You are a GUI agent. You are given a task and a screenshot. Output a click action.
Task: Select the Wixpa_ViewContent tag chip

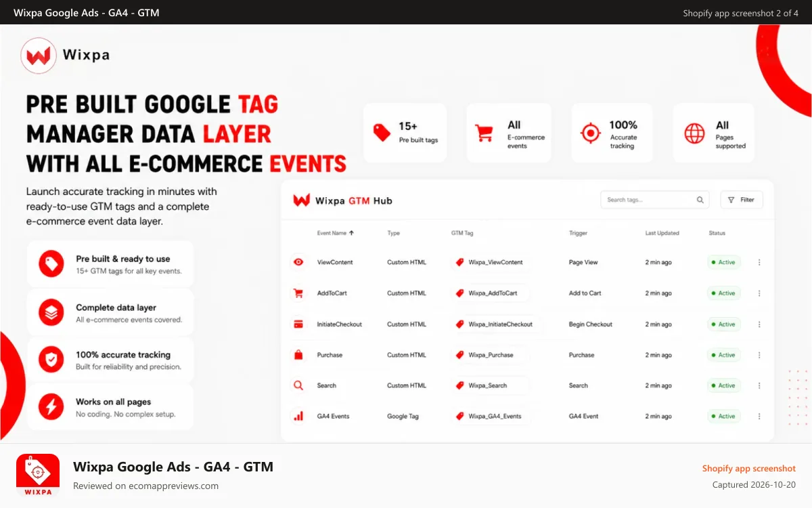point(490,262)
